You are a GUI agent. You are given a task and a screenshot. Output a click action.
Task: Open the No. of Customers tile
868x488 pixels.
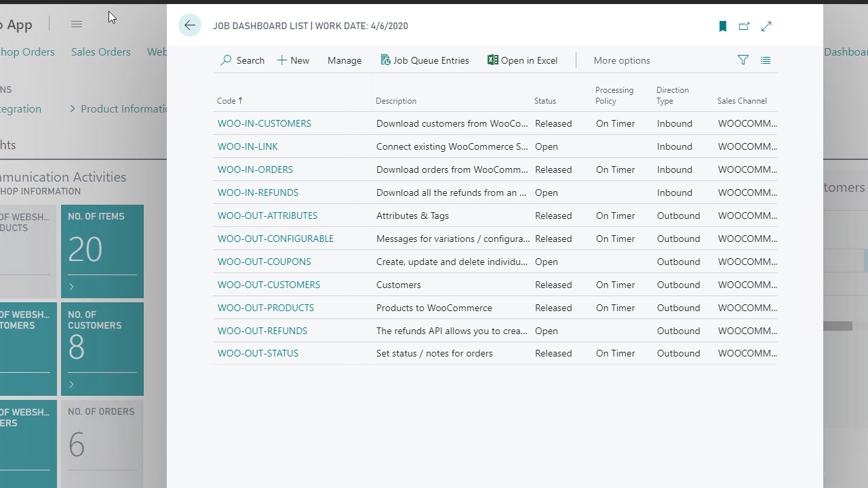pyautogui.click(x=102, y=348)
